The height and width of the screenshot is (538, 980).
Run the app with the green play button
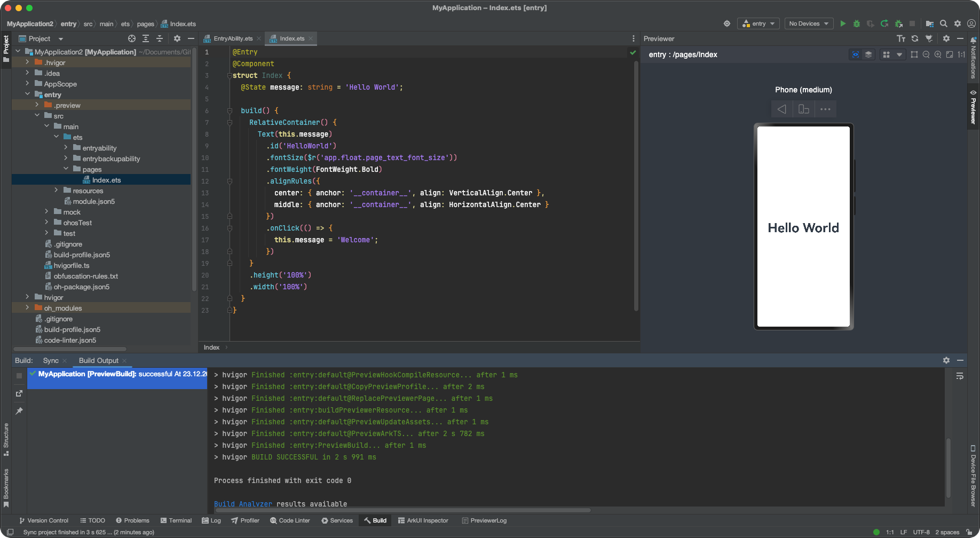pos(843,23)
